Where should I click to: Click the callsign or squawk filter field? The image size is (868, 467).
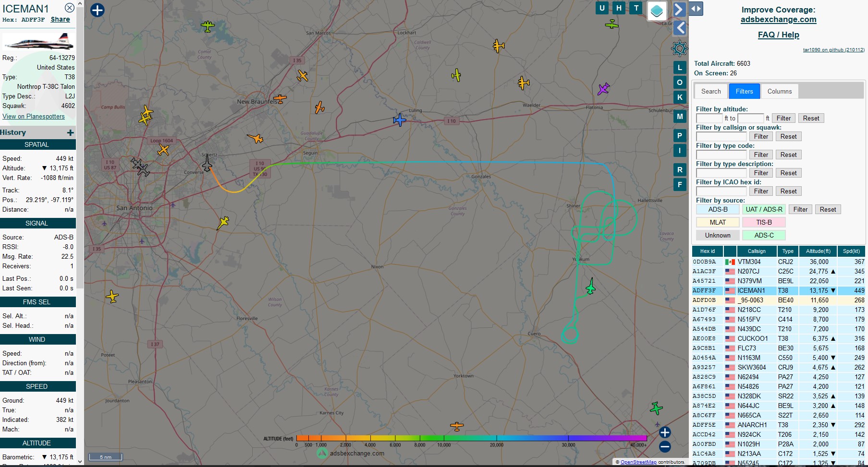click(x=721, y=136)
